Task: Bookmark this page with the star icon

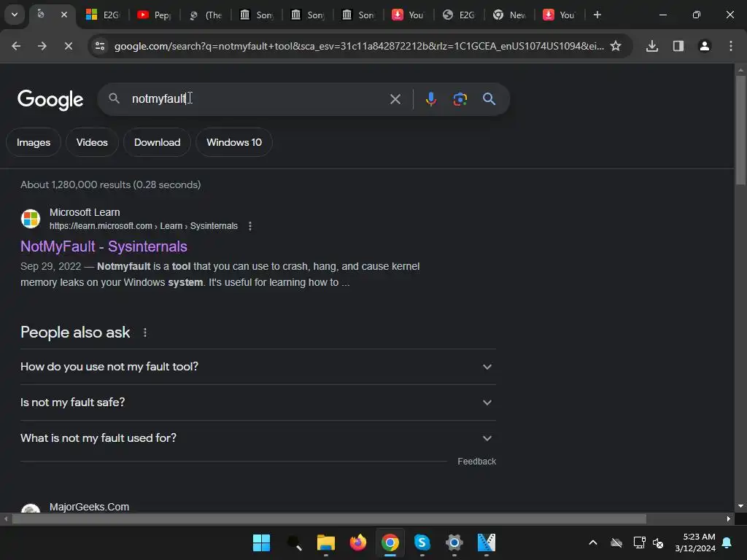Action: tap(616, 46)
